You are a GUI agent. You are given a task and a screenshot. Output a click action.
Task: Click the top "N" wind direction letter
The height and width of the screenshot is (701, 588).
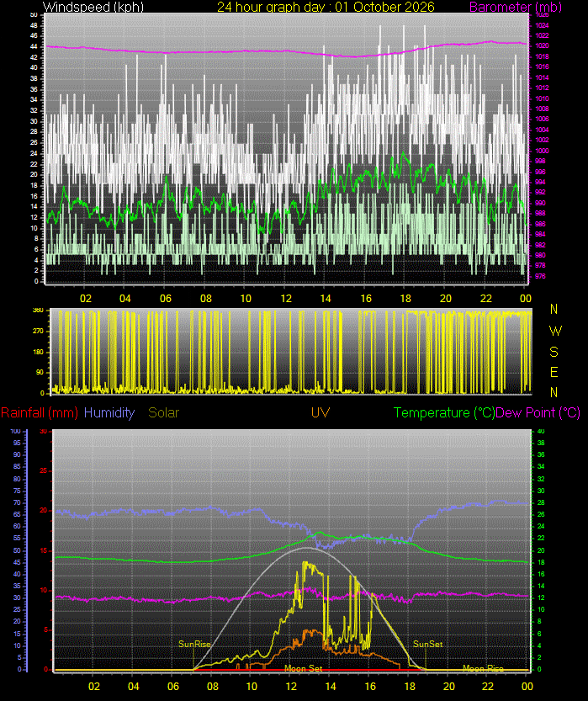click(554, 309)
